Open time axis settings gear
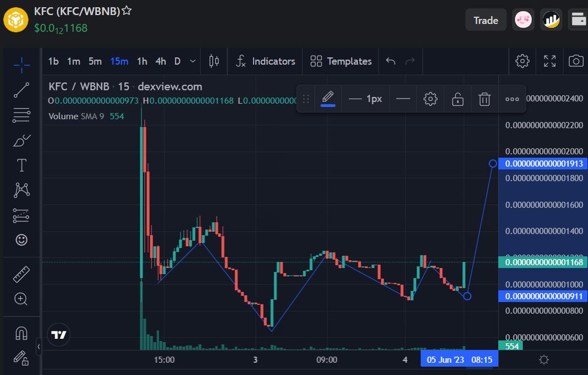 544,359
